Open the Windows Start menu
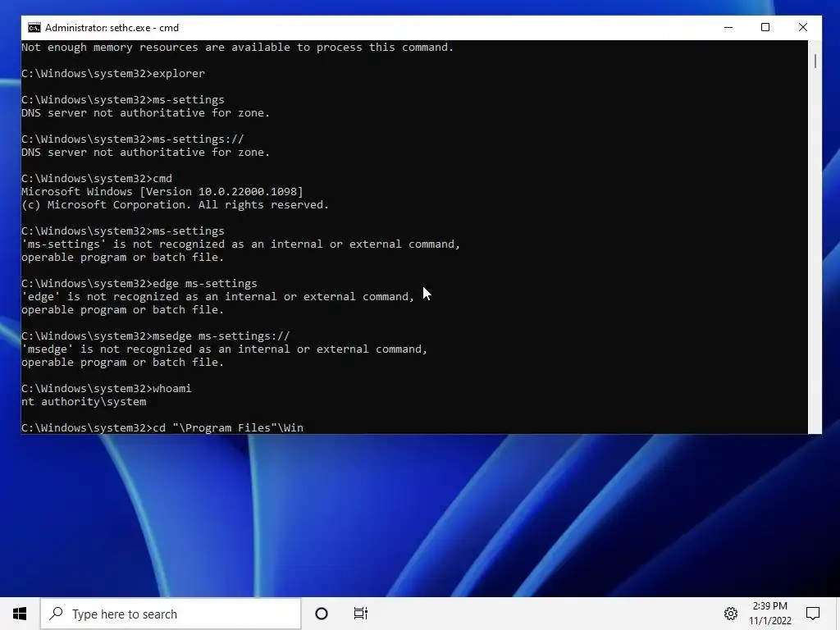The width and height of the screenshot is (840, 630). pos(20,614)
